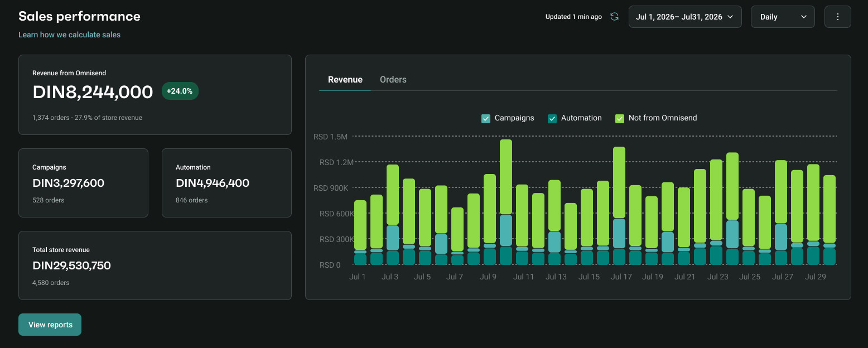This screenshot has height=348, width=868.
Task: Click the RSD 900K axis label
Action: (x=330, y=188)
